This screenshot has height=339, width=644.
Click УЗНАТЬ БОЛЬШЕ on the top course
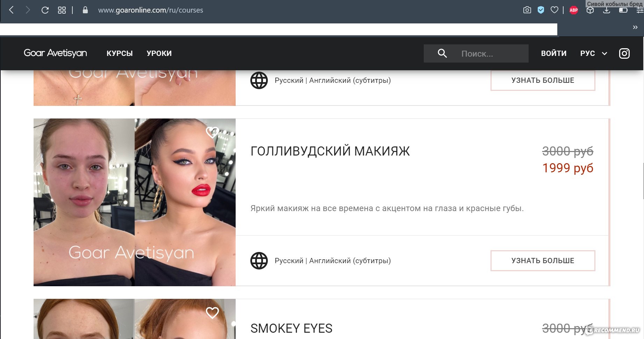point(543,80)
